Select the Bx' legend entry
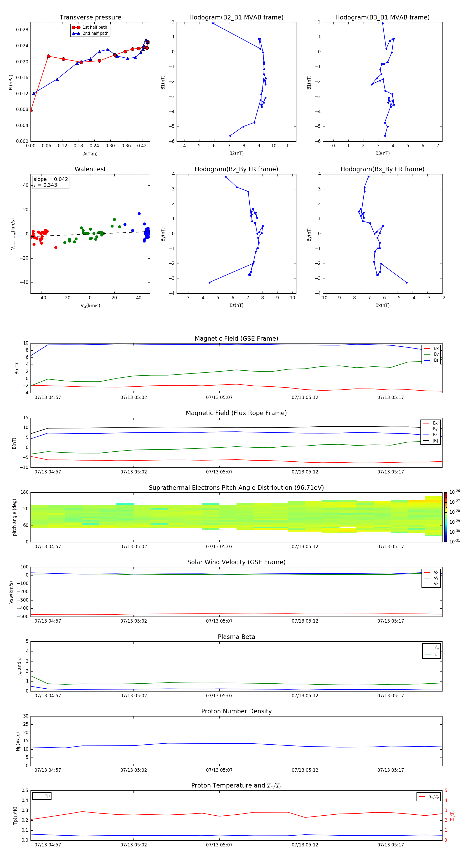Viewport: 473px width, 868px height. [431, 423]
